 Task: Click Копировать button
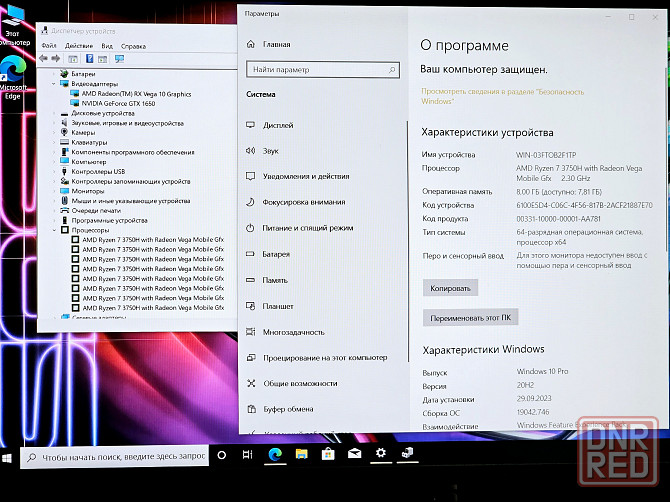pyautogui.click(x=450, y=288)
